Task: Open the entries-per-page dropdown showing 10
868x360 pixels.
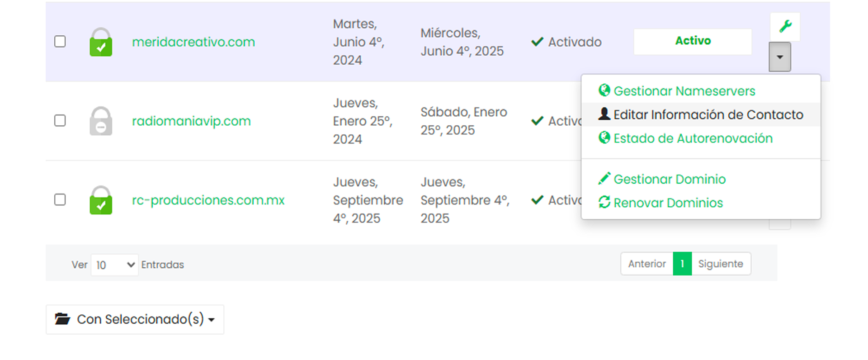Action: coord(114,265)
